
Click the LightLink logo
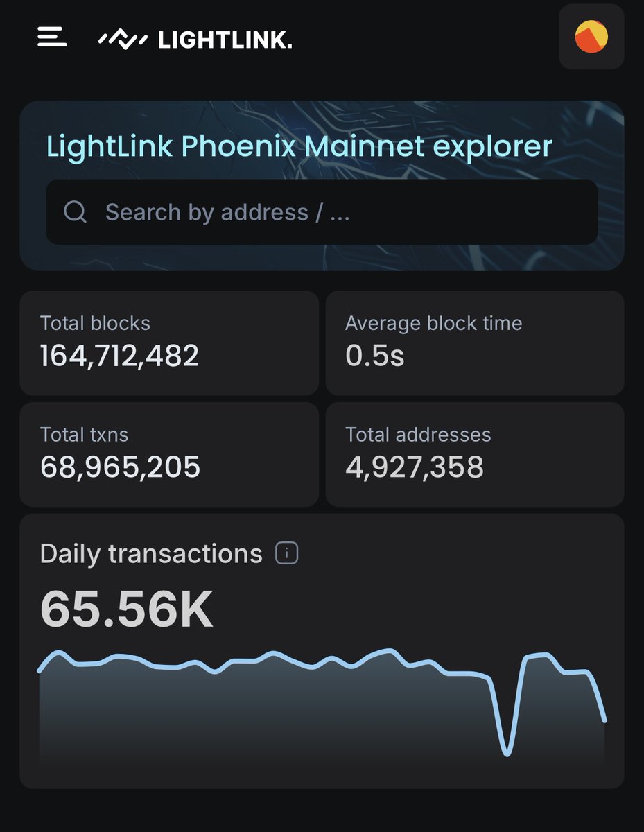195,40
